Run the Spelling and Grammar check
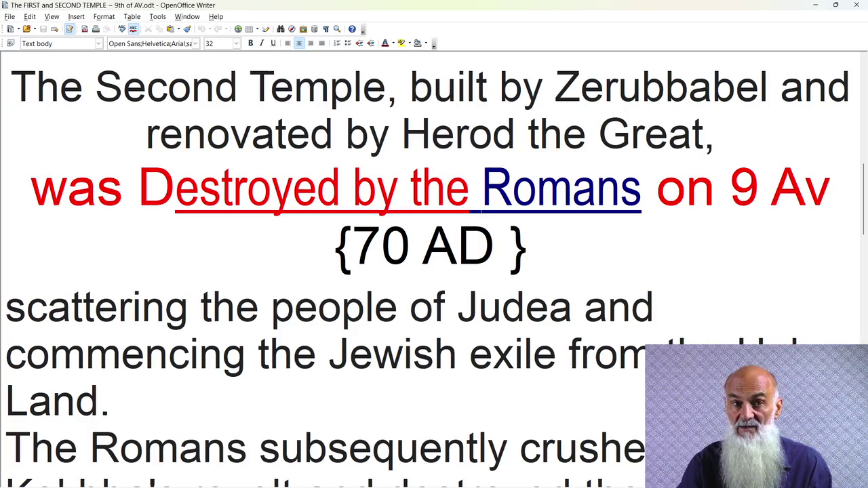 click(x=122, y=29)
